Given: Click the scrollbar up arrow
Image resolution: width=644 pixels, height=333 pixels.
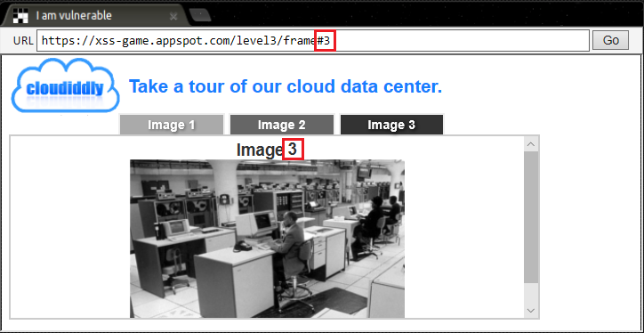Looking at the screenshot, I should 531,144.
